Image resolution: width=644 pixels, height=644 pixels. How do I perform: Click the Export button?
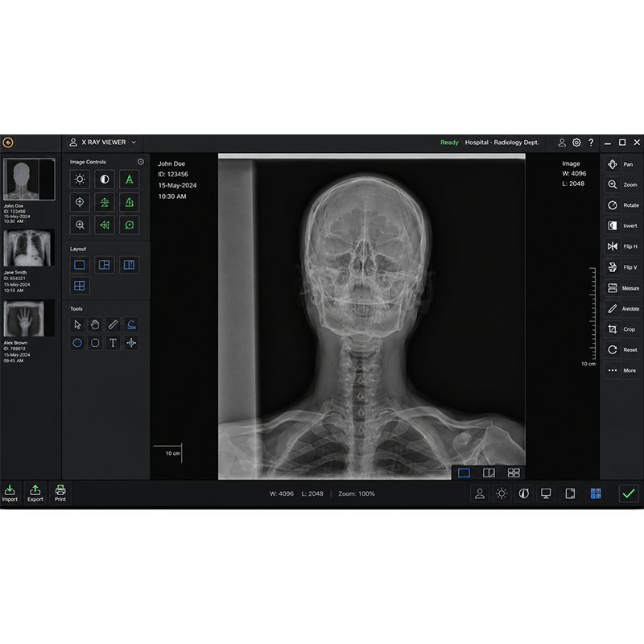(x=35, y=493)
